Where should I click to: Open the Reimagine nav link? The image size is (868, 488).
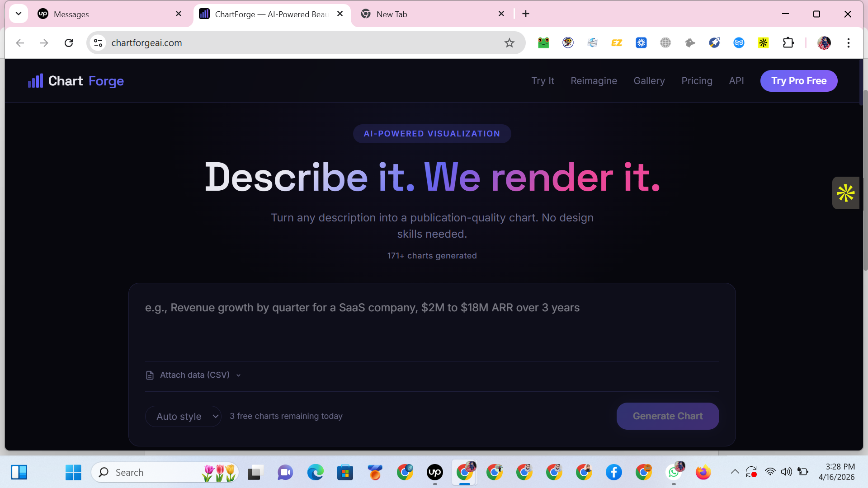click(594, 81)
